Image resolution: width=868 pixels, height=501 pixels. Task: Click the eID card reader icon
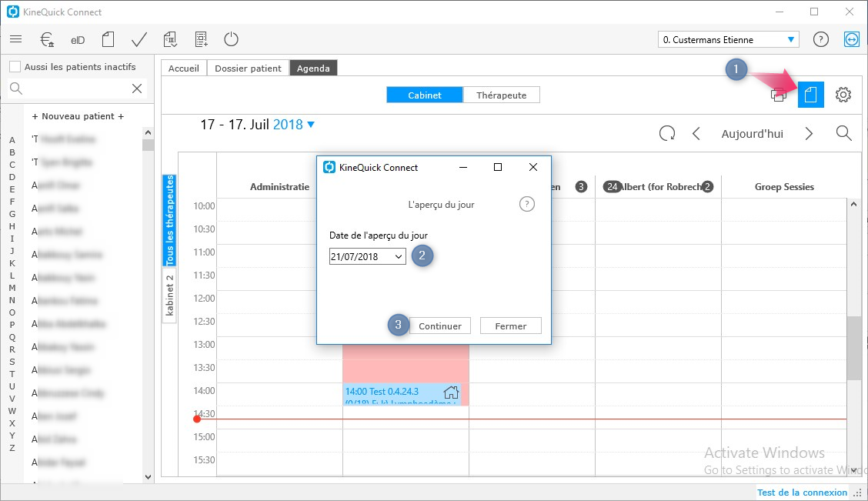[x=78, y=40]
